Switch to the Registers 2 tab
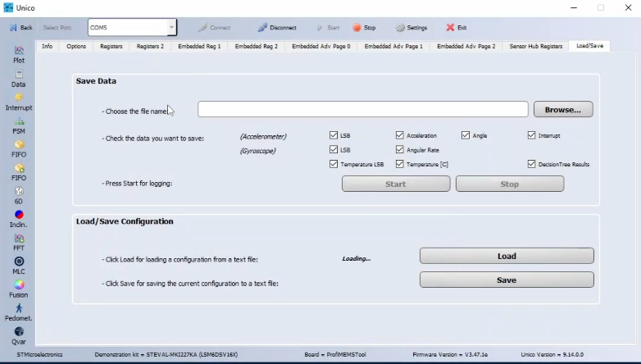Viewport: 641px width, 364px height. pyautogui.click(x=150, y=46)
